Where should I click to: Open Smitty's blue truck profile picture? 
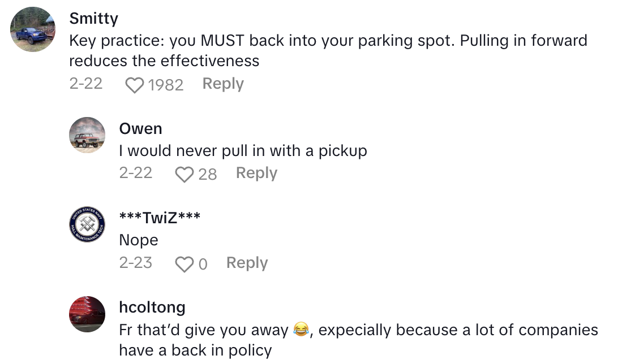point(33,29)
